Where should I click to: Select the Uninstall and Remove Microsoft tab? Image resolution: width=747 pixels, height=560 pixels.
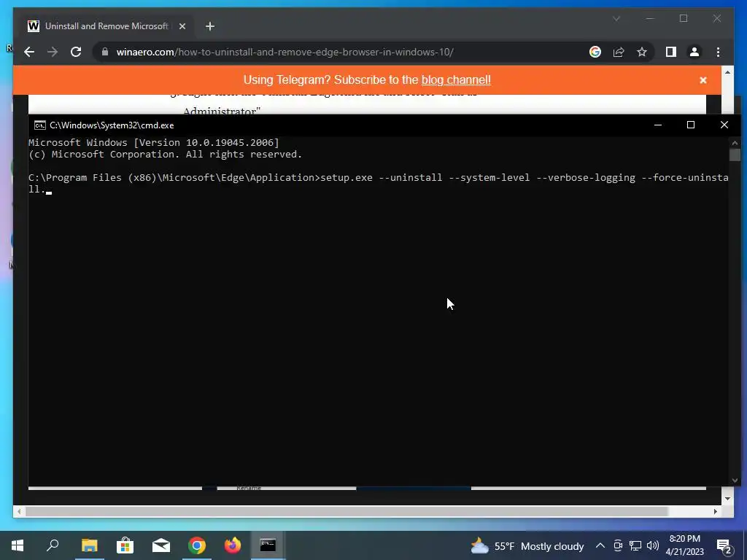pos(107,26)
